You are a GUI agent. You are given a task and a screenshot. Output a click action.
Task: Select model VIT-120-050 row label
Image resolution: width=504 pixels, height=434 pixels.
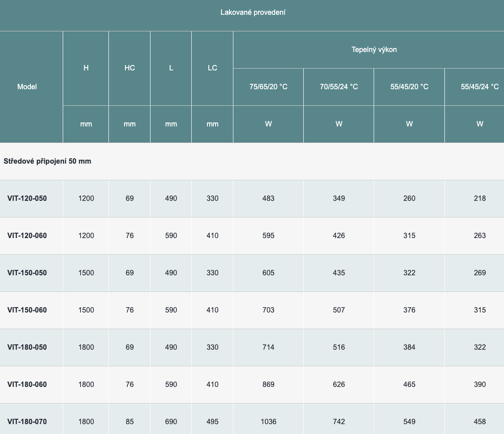(x=27, y=199)
